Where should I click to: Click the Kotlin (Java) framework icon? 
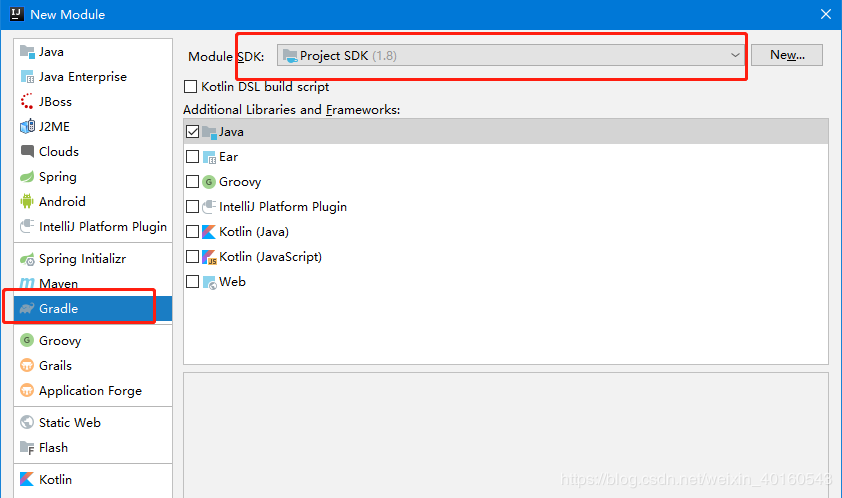pos(209,232)
